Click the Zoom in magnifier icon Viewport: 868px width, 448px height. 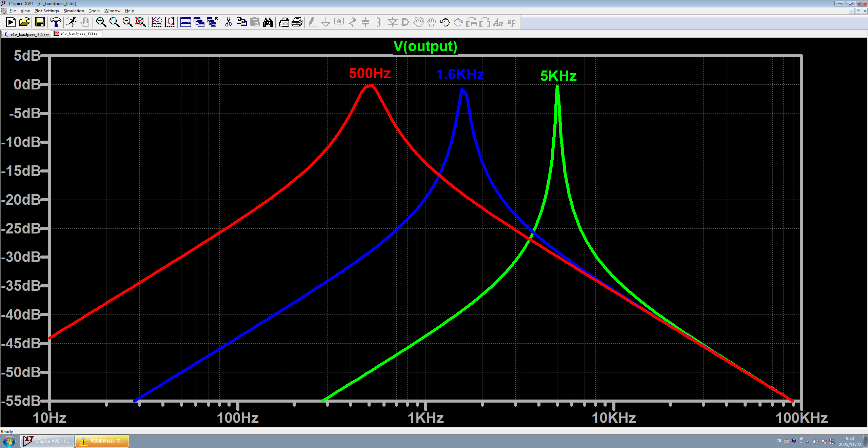(x=101, y=22)
